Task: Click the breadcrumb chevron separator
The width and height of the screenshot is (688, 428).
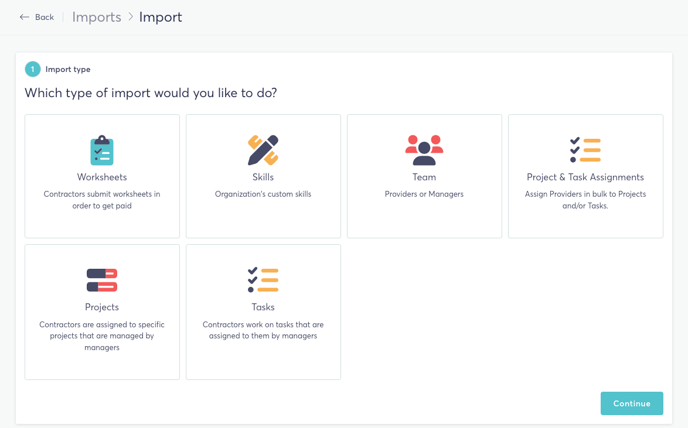Action: pos(130,17)
